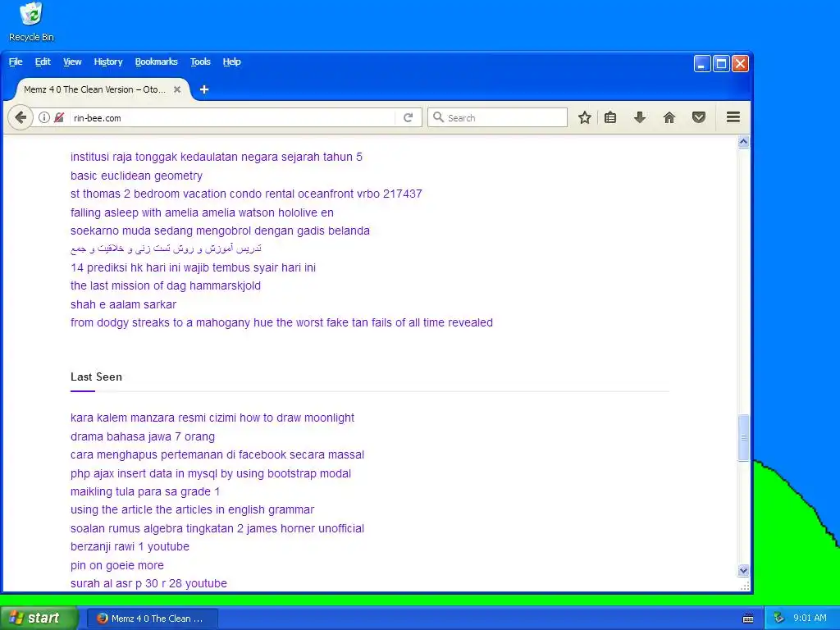Screen dimensions: 840x630
Task: Open falling asleep with amelia watson link
Action: pyautogui.click(x=202, y=212)
